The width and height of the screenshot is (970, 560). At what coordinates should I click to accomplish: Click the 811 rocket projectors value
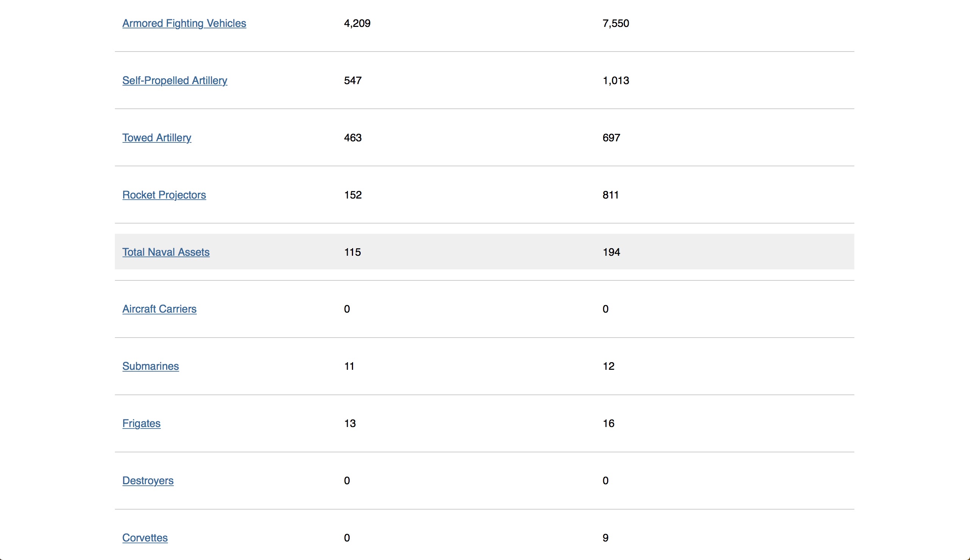611,195
